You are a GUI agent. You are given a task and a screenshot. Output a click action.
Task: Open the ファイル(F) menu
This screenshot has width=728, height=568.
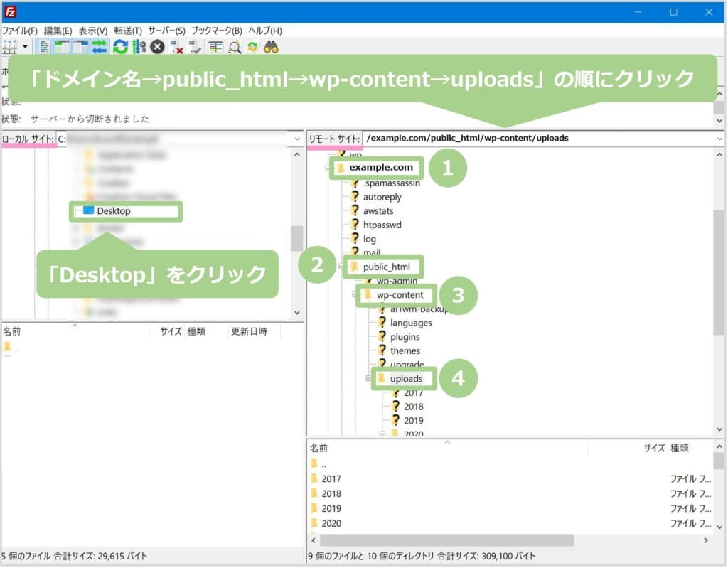[x=19, y=31]
